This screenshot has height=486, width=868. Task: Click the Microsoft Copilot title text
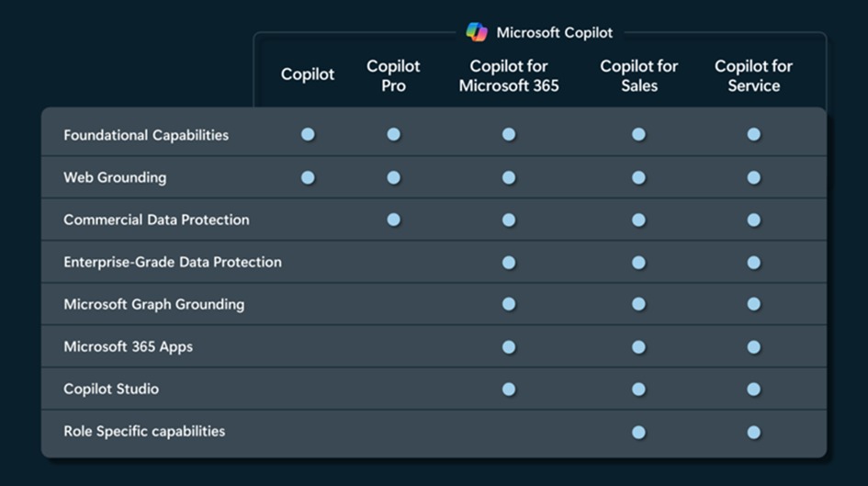[554, 33]
